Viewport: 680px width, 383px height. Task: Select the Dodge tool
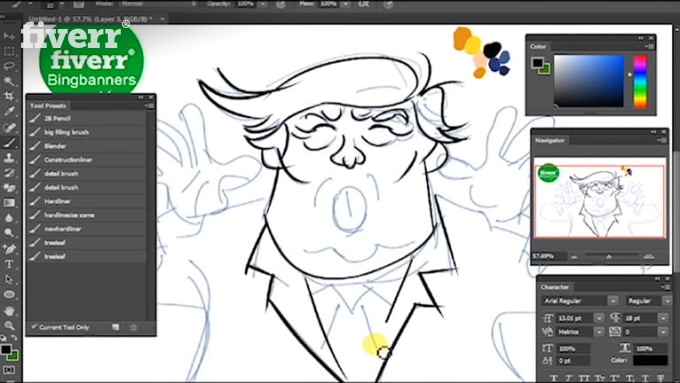[x=9, y=233]
